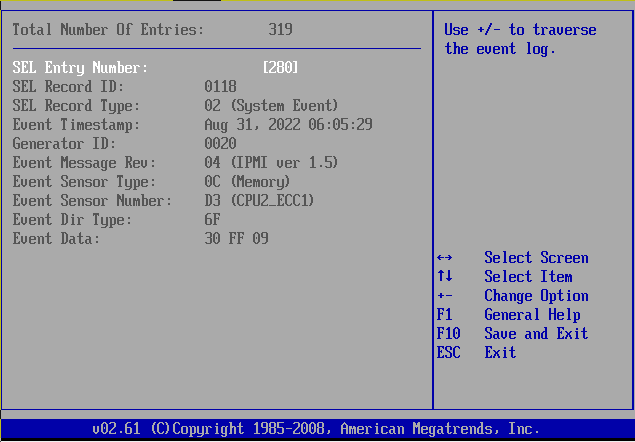Select the SEL Record ID value 0118
Image resolution: width=635 pixels, height=442 pixels.
coord(220,87)
